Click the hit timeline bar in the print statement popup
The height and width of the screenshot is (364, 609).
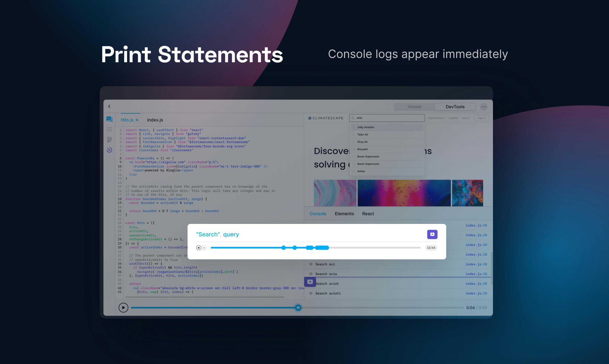point(316,248)
